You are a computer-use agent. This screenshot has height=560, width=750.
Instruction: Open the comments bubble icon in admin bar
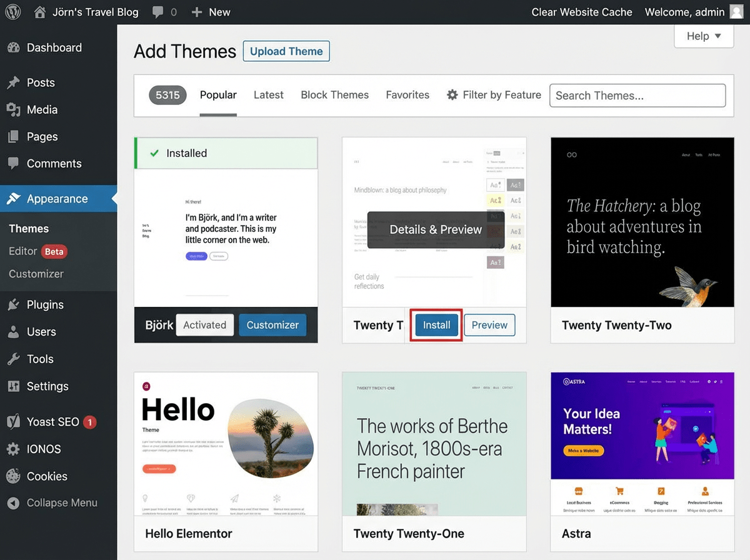tap(158, 12)
